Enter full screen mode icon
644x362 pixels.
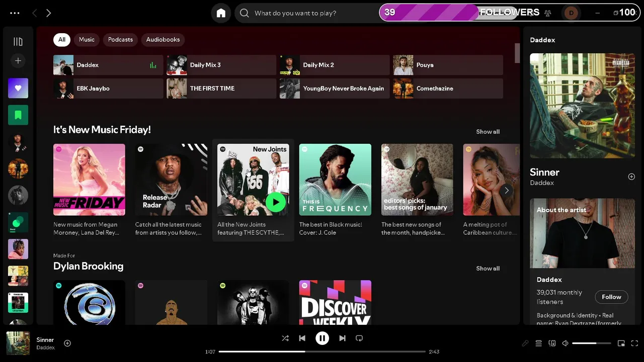634,343
